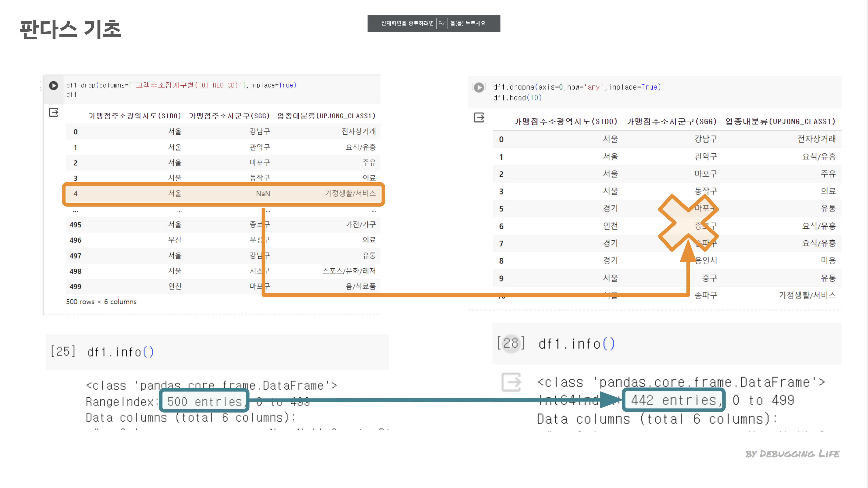Click 경기 in right table row 5
Screen dimensions: 868x488
(610, 209)
